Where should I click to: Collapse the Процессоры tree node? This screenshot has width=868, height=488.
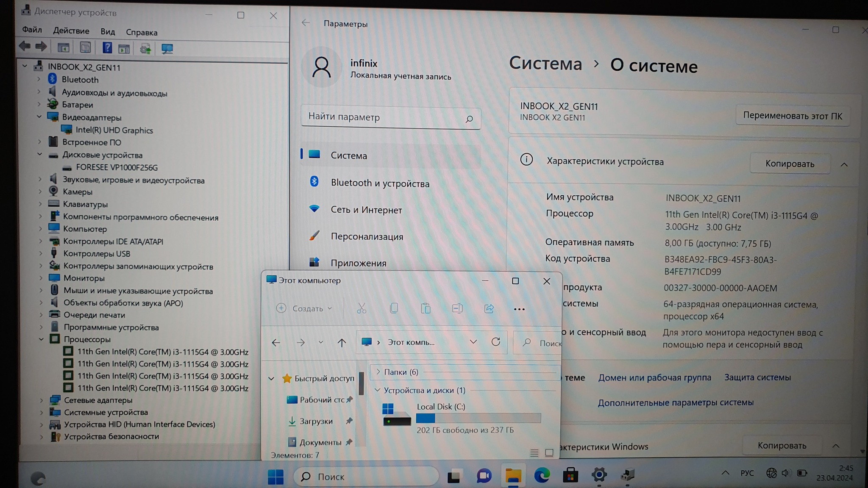[41, 339]
